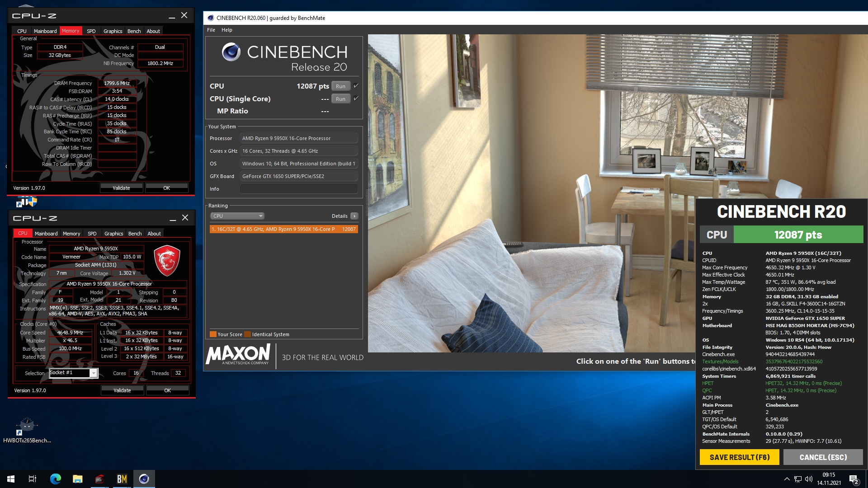Open File Explorer from taskbar
Viewport: 868px width, 488px height.
tap(77, 479)
